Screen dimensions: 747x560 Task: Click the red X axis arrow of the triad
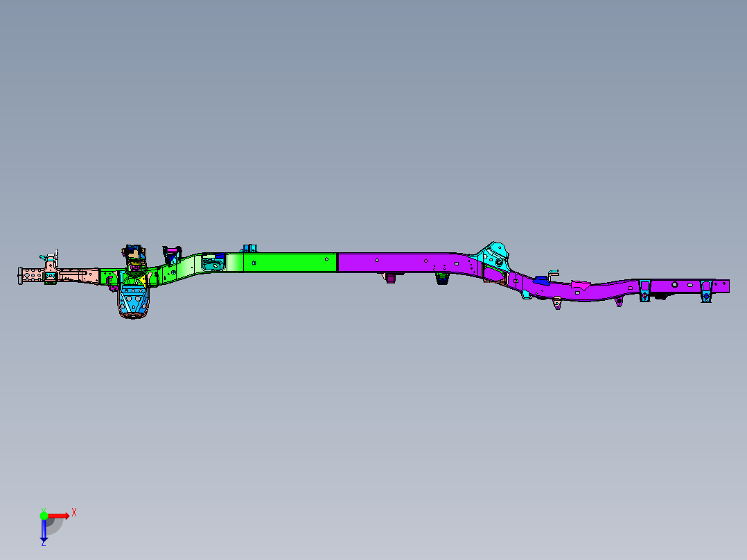59,516
